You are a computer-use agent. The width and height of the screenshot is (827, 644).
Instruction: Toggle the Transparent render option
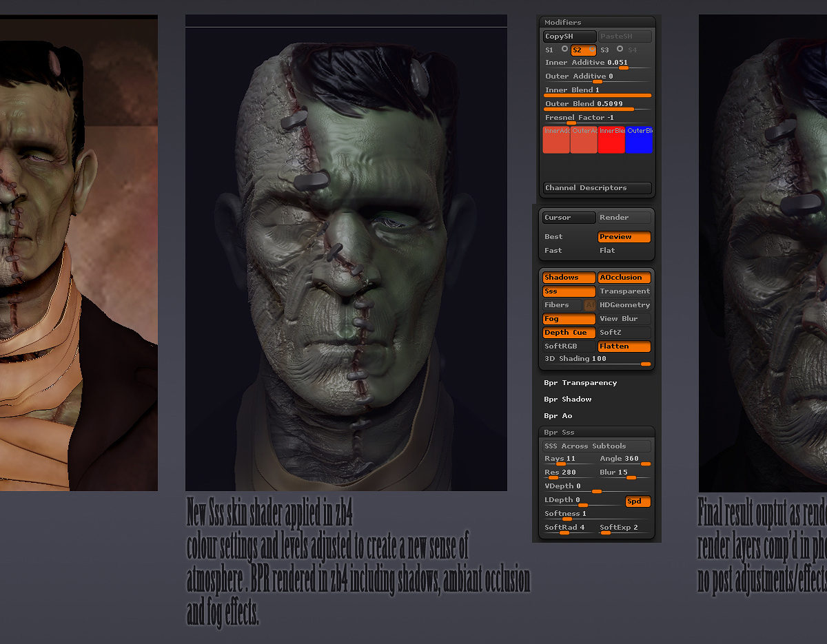point(624,291)
